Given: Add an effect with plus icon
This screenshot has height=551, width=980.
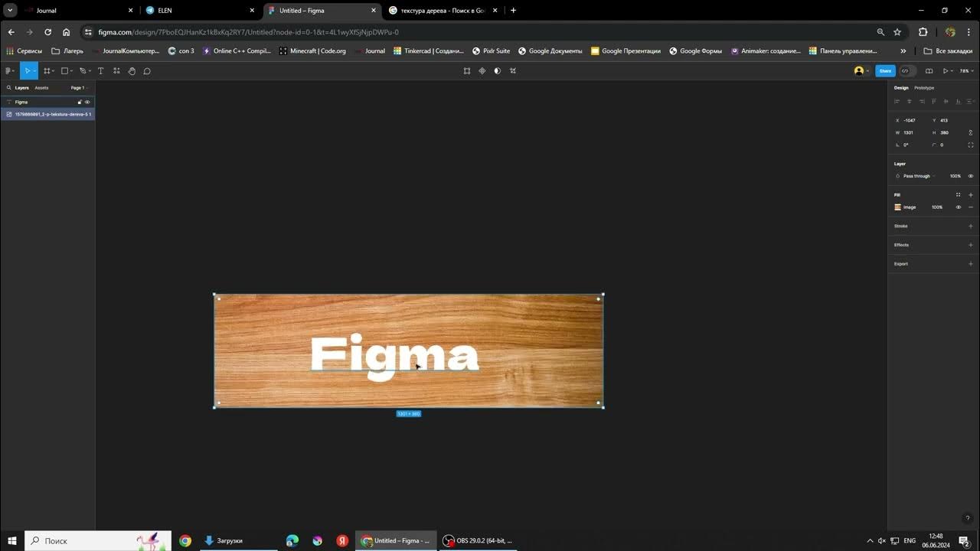Looking at the screenshot, I should coord(971,245).
